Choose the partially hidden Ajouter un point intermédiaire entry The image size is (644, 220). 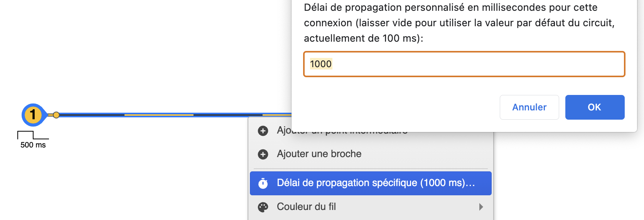283,130
